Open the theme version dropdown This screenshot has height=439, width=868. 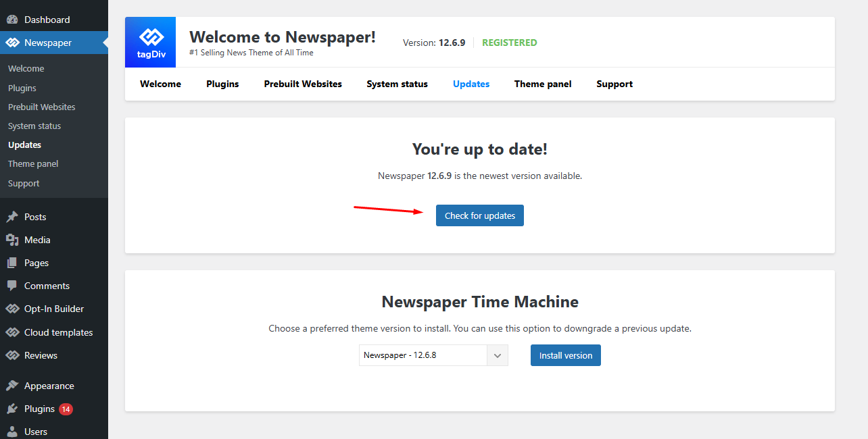click(433, 355)
